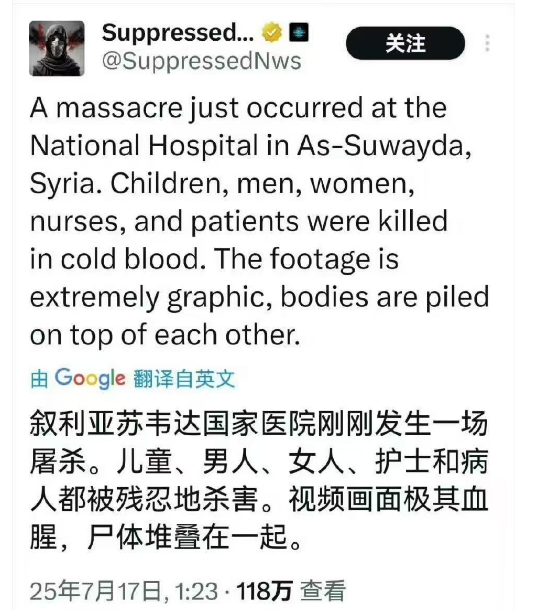Open the 25年7月17日, 1:23 timestamp
This screenshot has height=610, width=544.
124,591
